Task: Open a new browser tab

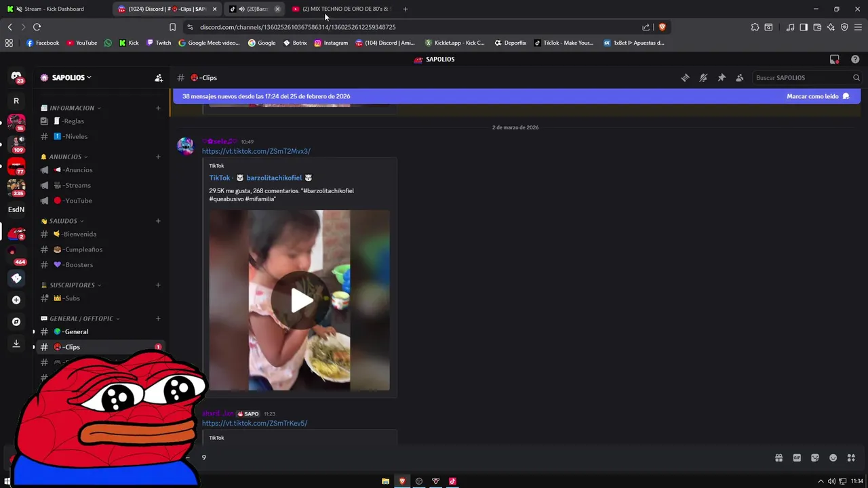Action: pyautogui.click(x=406, y=9)
